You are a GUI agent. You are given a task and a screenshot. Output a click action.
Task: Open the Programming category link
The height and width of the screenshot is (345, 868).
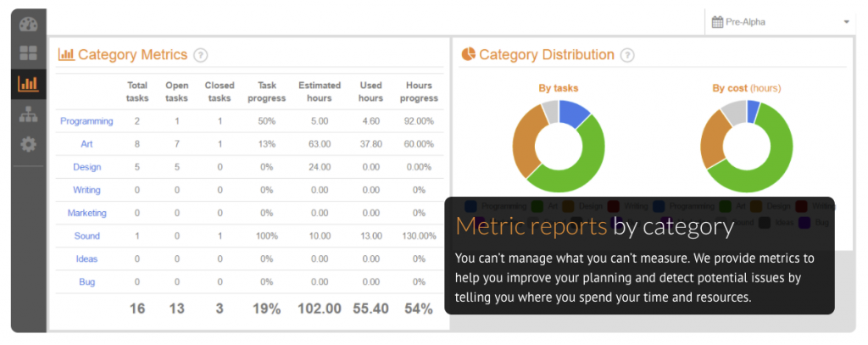coord(86,121)
